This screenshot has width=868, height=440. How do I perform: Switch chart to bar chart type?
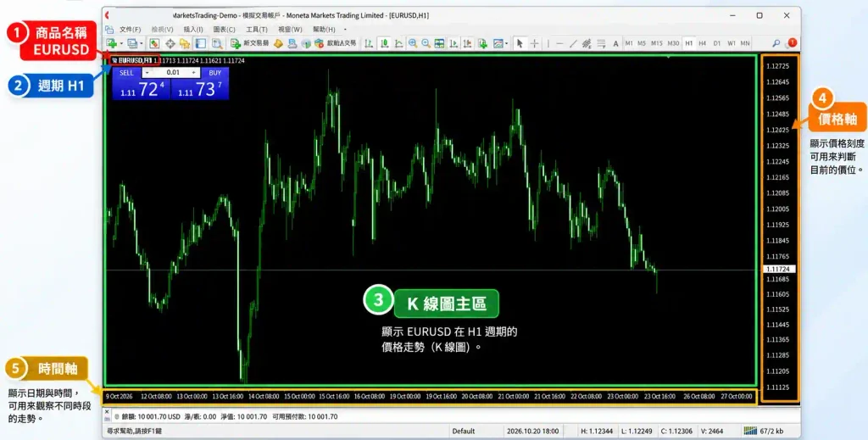[368, 43]
